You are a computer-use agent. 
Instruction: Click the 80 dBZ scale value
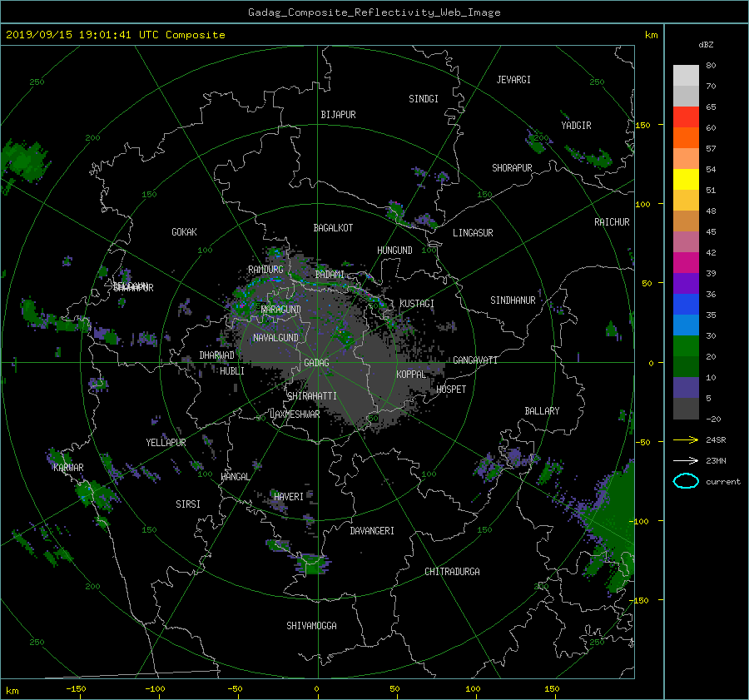(711, 66)
